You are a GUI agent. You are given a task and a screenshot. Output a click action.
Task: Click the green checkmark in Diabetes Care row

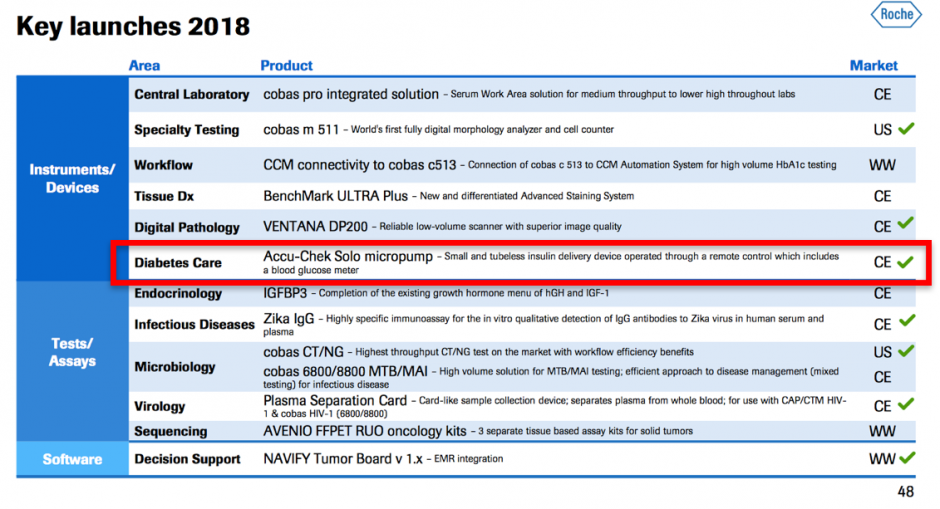(x=905, y=262)
